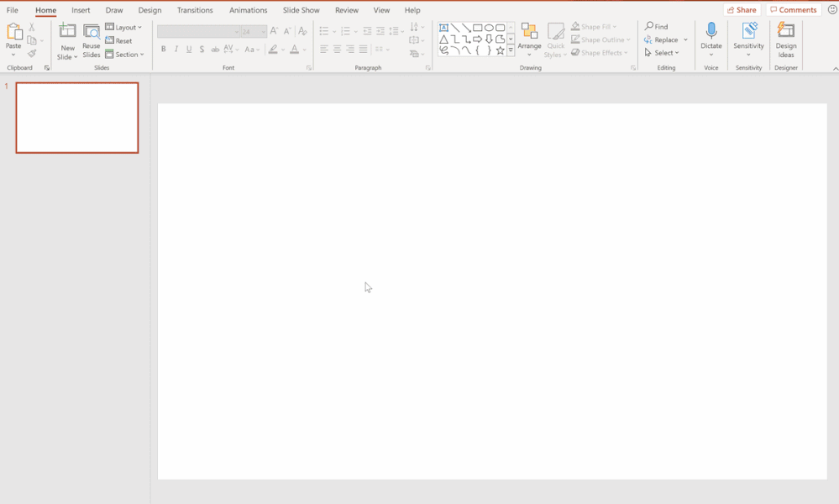Switch to the Insert tab
The width and height of the screenshot is (839, 504).
pyautogui.click(x=81, y=10)
